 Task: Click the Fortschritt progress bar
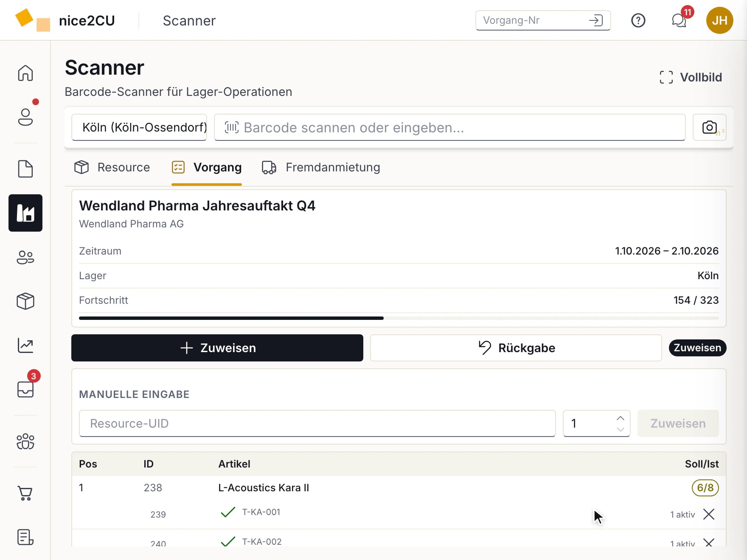(399, 318)
